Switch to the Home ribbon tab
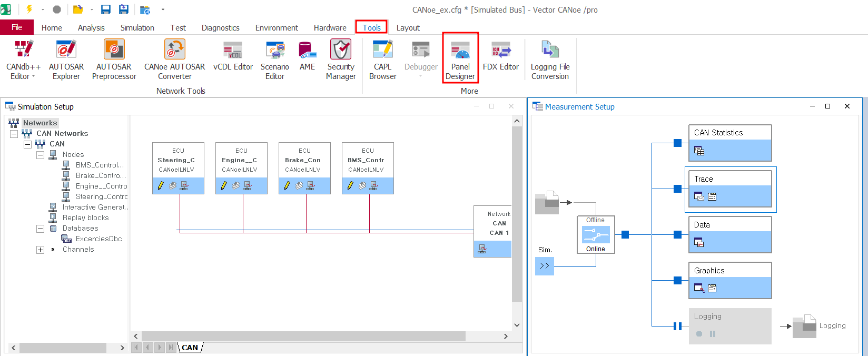This screenshot has width=868, height=356. click(52, 27)
